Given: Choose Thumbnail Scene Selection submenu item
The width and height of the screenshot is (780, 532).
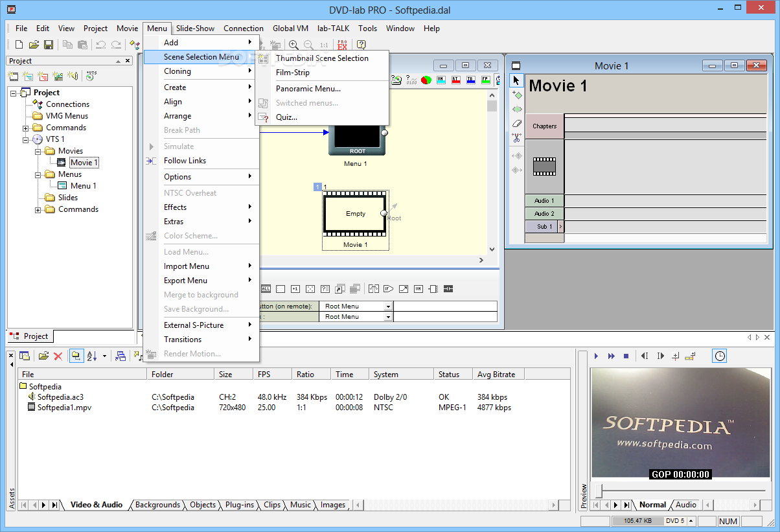Looking at the screenshot, I should [322, 58].
